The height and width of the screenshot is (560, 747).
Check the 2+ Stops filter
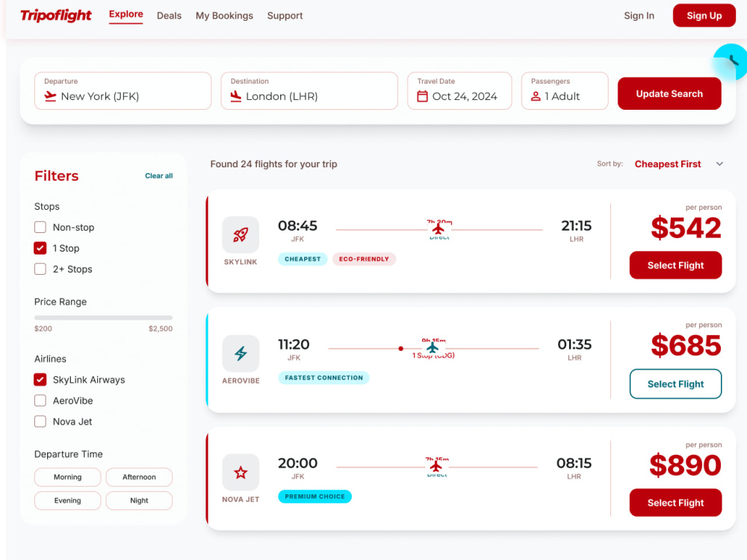tap(40, 269)
